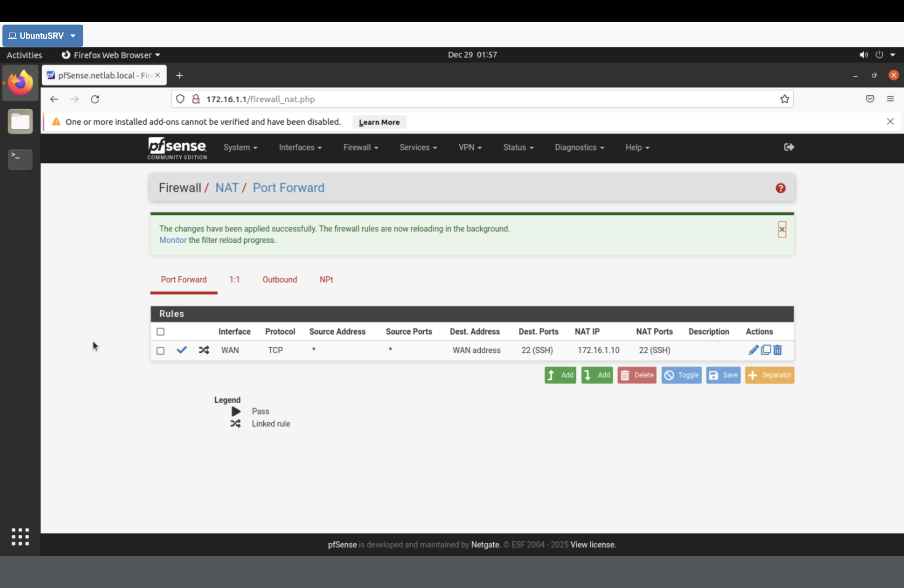The height and width of the screenshot is (588, 904).
Task: Log out using the pfSense logout icon
Action: tap(789, 147)
